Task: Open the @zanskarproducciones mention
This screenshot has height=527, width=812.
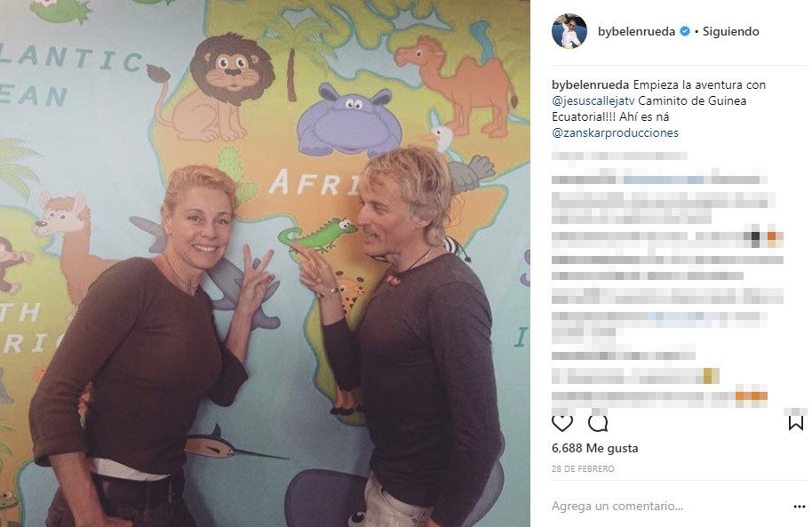Action: (x=615, y=132)
